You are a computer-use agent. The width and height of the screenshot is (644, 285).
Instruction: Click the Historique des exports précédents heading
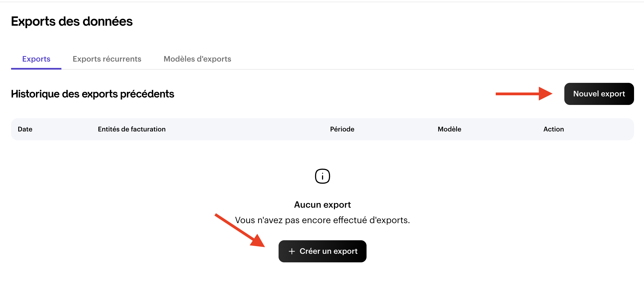tap(92, 94)
